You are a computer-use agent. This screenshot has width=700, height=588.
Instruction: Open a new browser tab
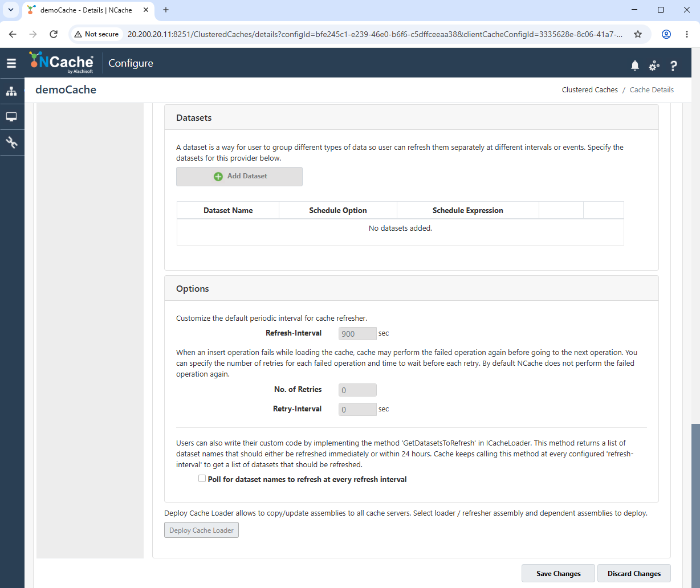(x=166, y=10)
